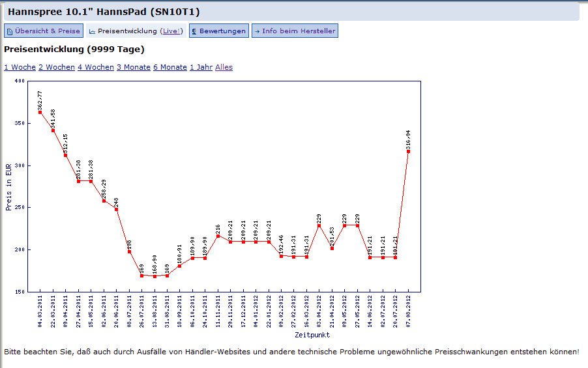Click the 11.11.2011 date axis label
The width and height of the screenshot is (588, 368).
[218, 311]
